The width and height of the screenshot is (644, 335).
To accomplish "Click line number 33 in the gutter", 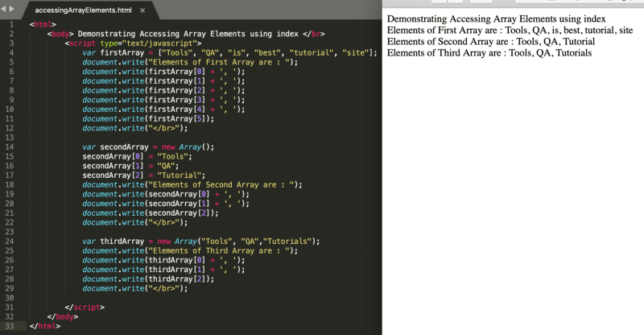I will point(10,326).
